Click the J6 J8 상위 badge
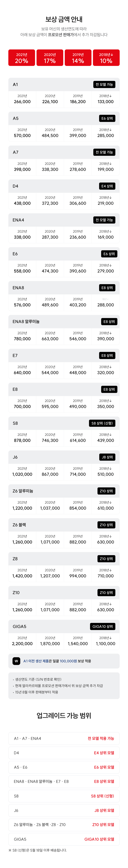The height and width of the screenshot is (868, 128). [107, 457]
